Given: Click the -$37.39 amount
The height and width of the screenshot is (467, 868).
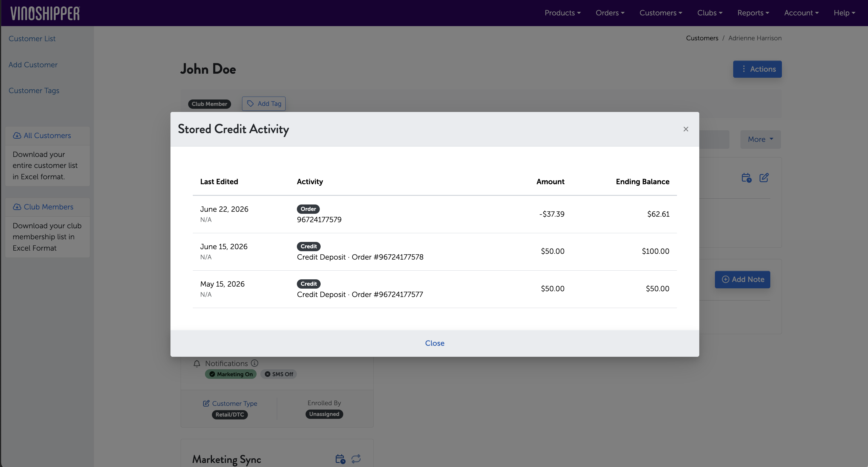Looking at the screenshot, I should pos(552,214).
